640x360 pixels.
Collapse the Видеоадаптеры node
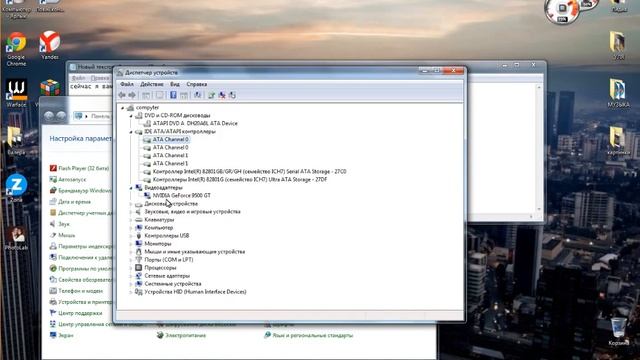click(131, 188)
